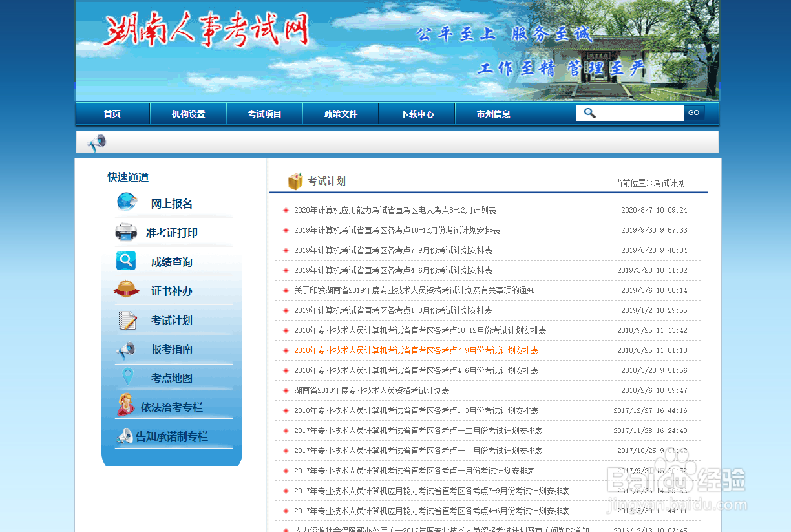Select 市州信息 from the top menu
The height and width of the screenshot is (532, 791).
pos(493,113)
